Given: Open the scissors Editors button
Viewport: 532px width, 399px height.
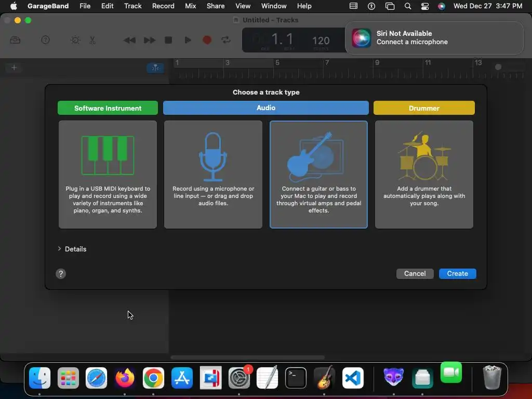Looking at the screenshot, I should tap(92, 40).
